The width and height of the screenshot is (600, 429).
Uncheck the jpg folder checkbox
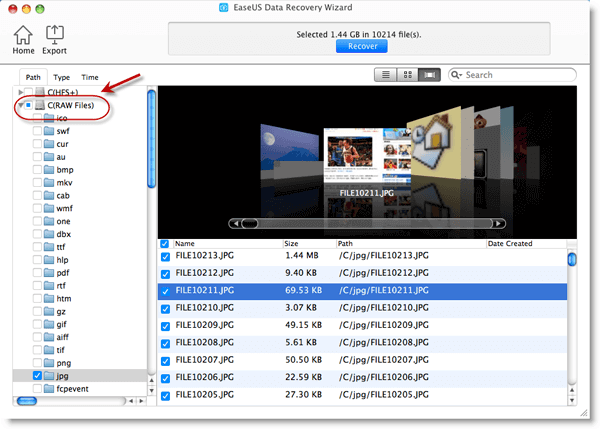pos(37,375)
